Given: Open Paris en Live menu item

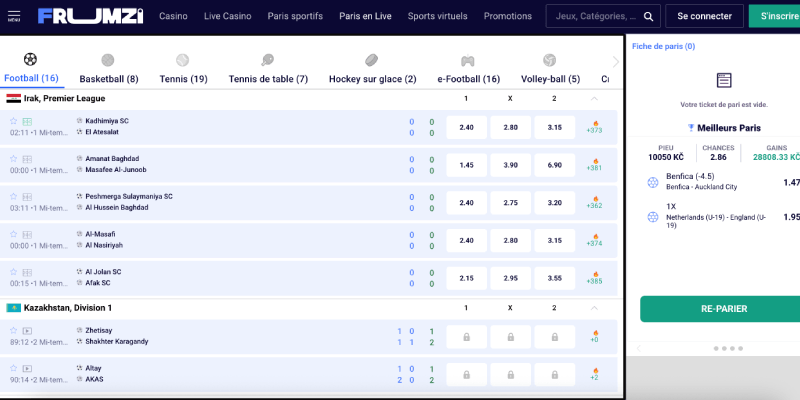Looking at the screenshot, I should (365, 16).
